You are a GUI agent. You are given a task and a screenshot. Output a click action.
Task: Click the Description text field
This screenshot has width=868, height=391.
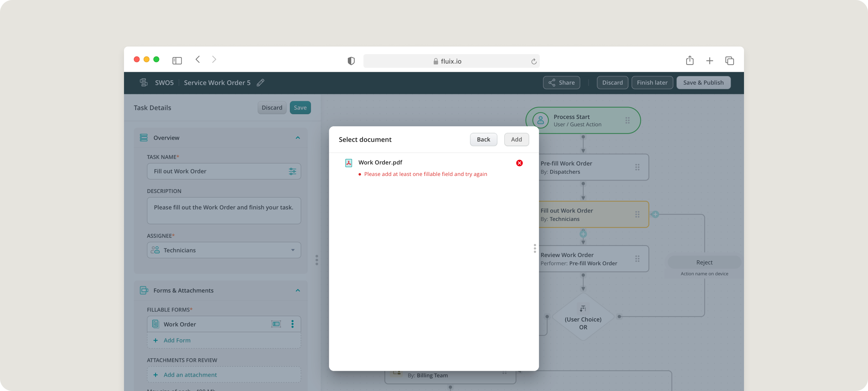click(224, 210)
